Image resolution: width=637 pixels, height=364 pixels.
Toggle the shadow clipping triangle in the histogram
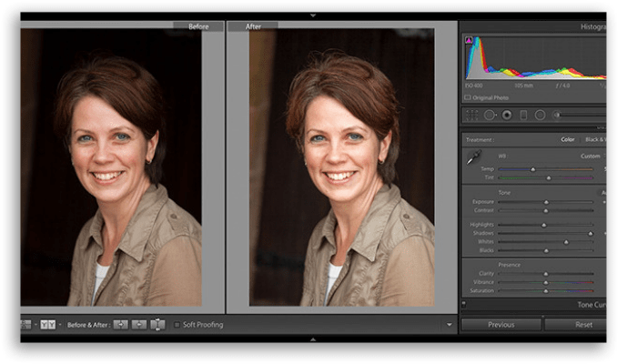coord(469,40)
